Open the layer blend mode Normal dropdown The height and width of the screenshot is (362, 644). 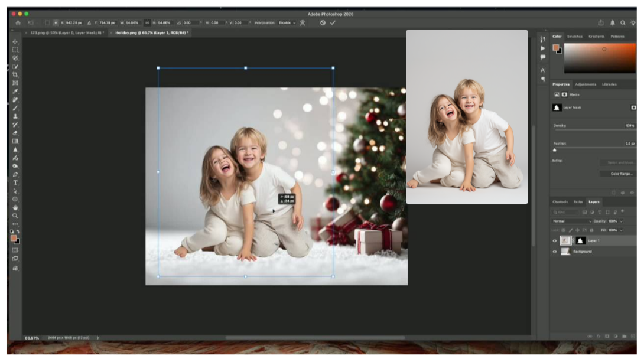(571, 221)
